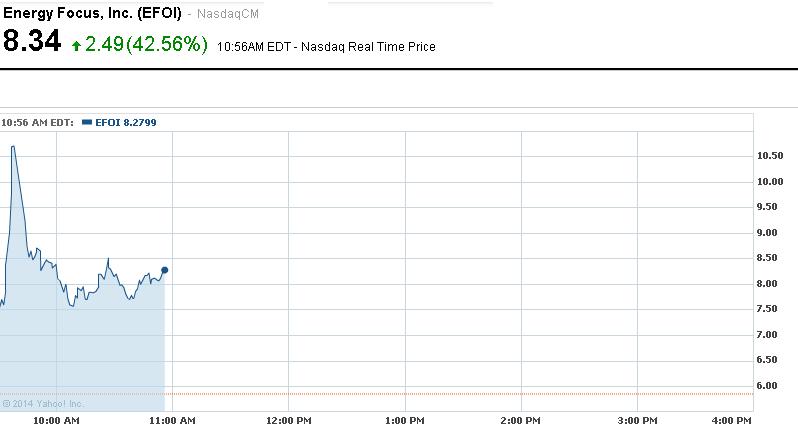
Task: Click the Yahoo! Inc. copyright text
Action: tap(44, 404)
